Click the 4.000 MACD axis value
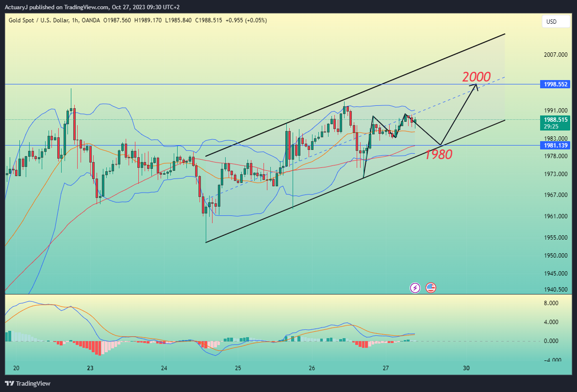The width and height of the screenshot is (577, 392). pos(551,322)
